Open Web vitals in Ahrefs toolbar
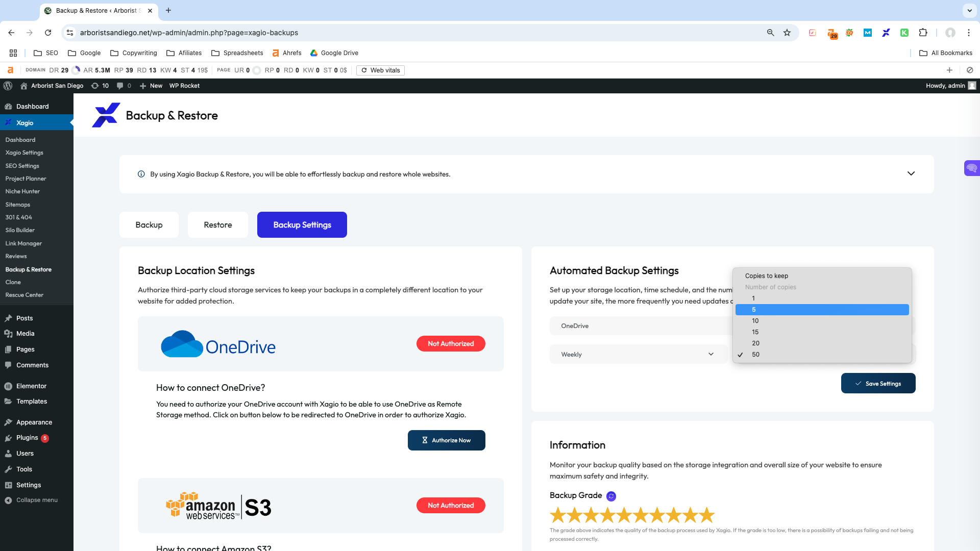This screenshot has width=980, height=551. (x=380, y=70)
